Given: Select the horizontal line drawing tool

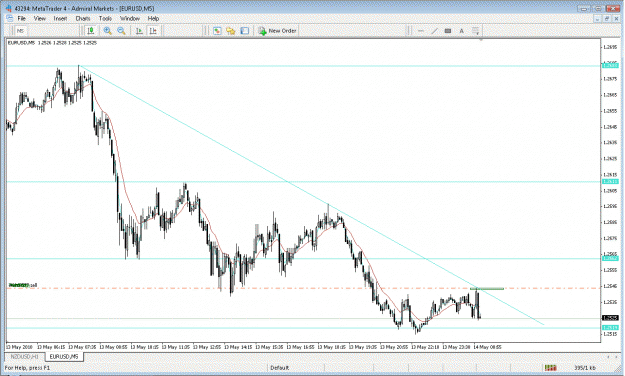Looking at the screenshot, I should click(421, 31).
